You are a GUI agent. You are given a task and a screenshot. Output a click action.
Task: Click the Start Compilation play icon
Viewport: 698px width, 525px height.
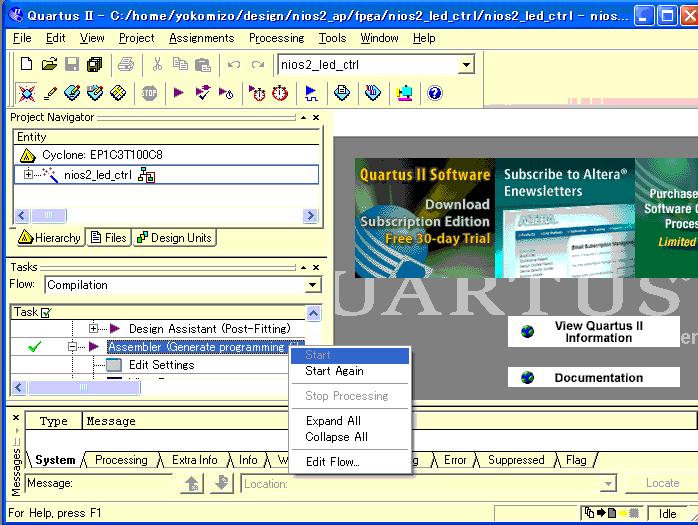(179, 93)
